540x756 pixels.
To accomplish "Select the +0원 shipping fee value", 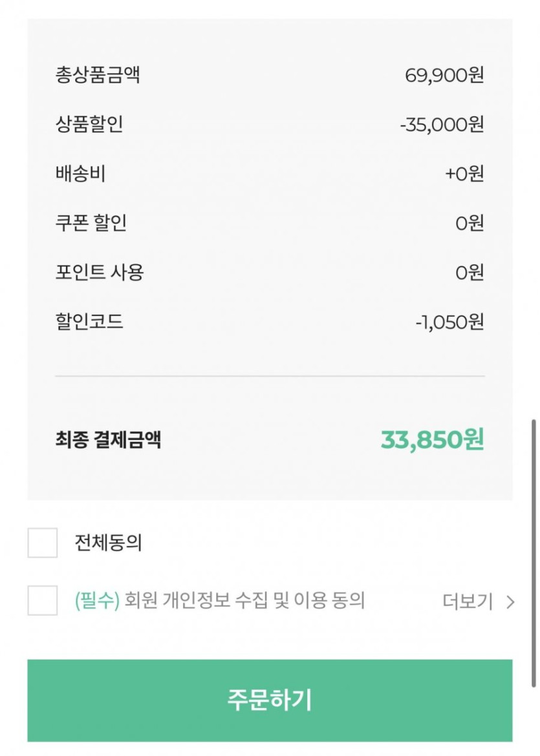I will 464,174.
